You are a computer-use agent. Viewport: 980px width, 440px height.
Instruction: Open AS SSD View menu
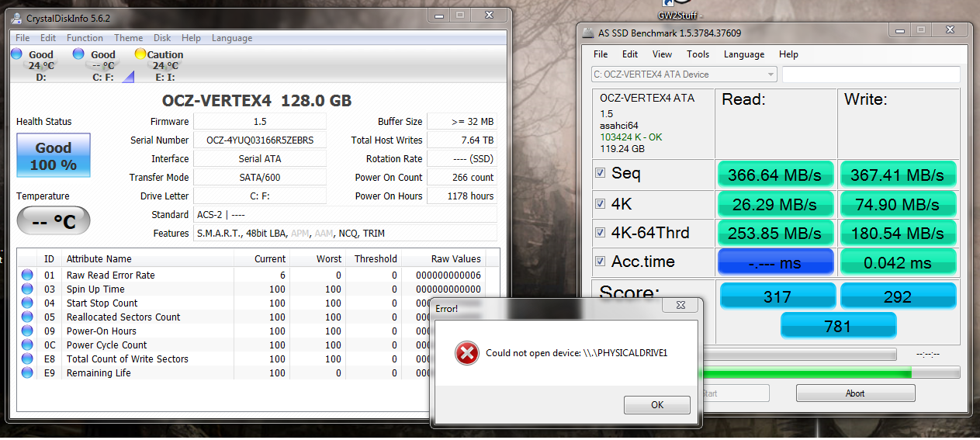coord(662,54)
